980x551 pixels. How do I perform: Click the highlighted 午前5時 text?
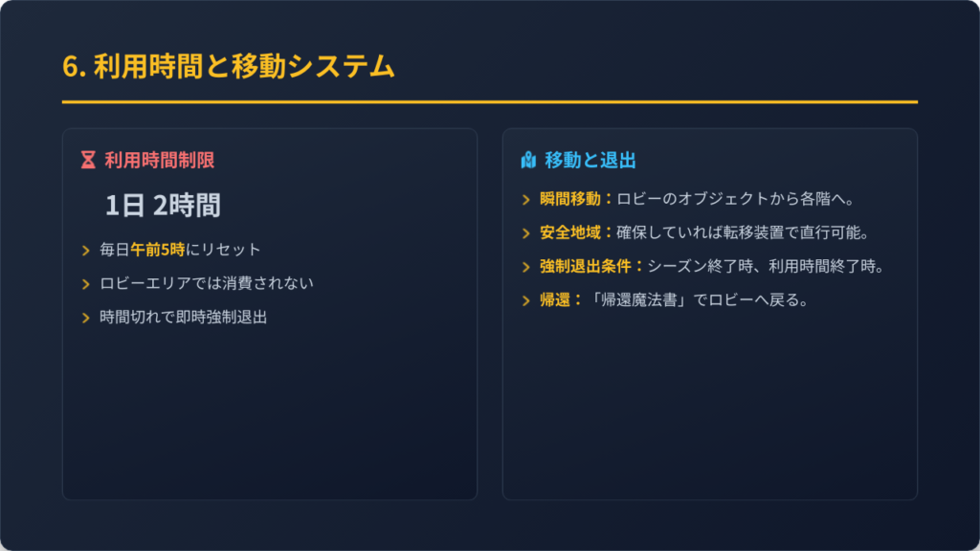tap(157, 250)
